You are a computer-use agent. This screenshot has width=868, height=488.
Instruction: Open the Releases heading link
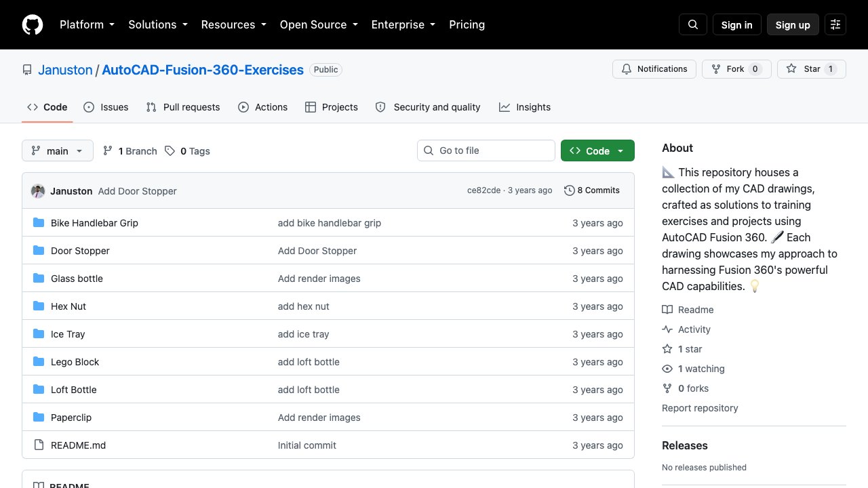pyautogui.click(x=685, y=445)
